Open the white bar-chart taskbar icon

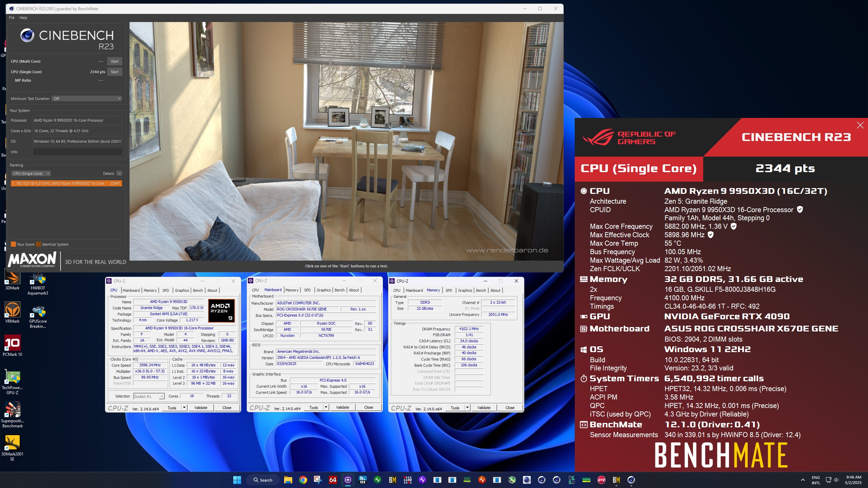[x=362, y=480]
